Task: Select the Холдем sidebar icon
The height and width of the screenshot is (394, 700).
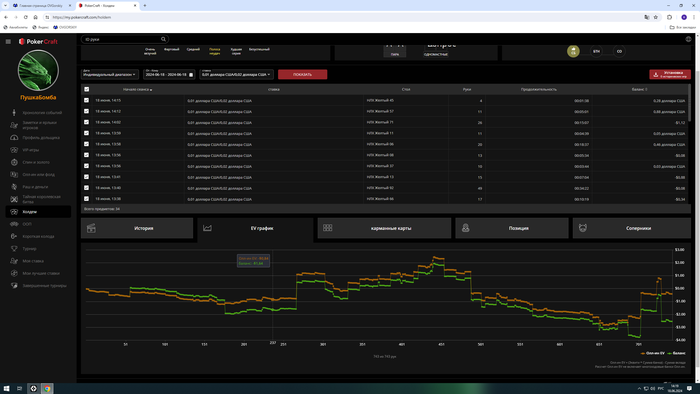Action: coord(14,212)
